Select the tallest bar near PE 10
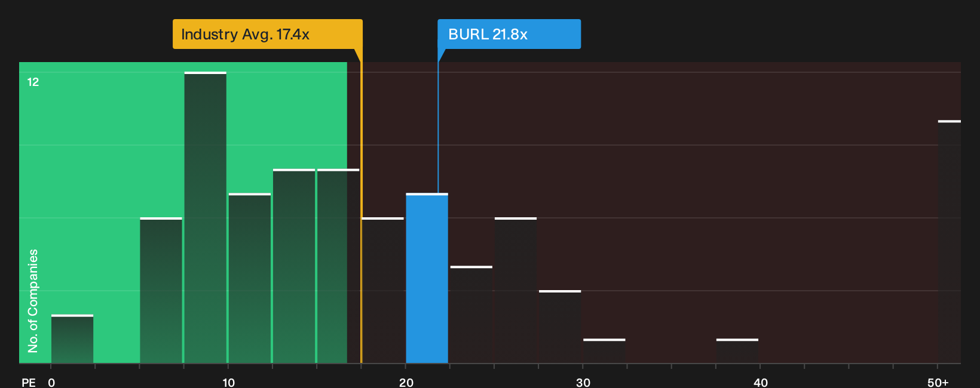 (206, 217)
